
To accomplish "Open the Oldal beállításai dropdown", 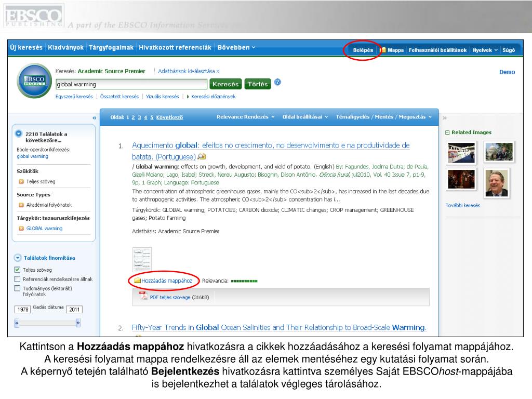I will 305,117.
